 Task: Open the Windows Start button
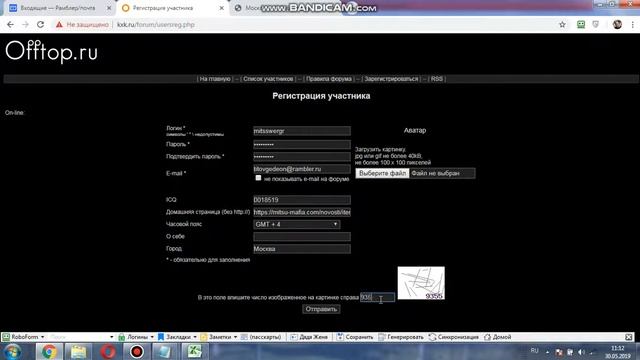[13, 351]
